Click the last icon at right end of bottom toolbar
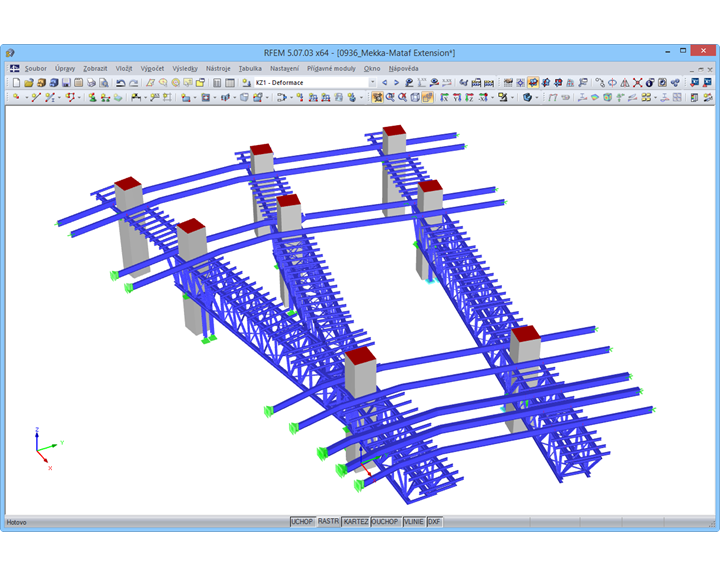The width and height of the screenshot is (720, 576). coord(708,97)
